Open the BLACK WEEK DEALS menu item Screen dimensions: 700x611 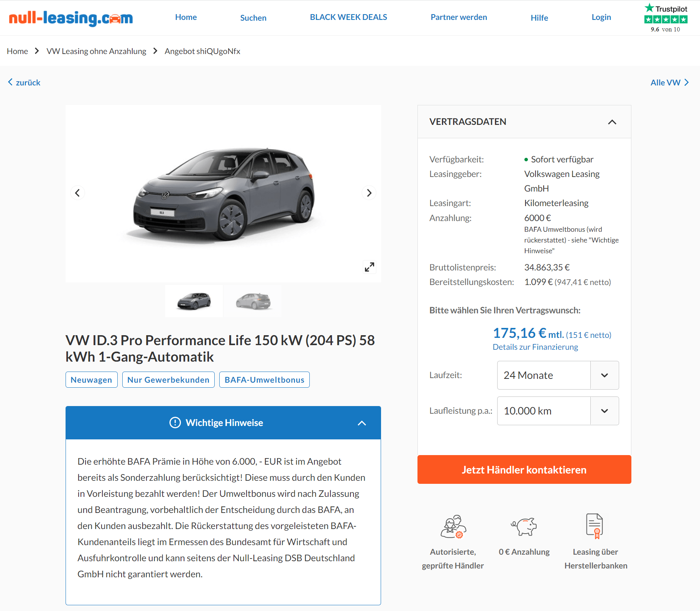348,17
